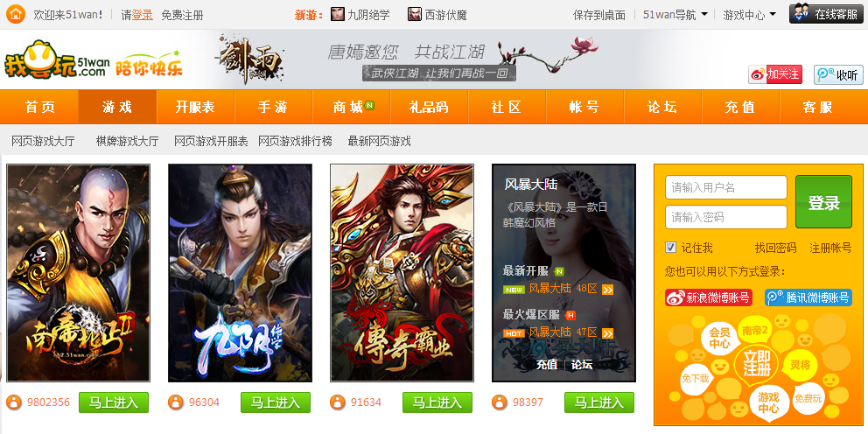This screenshot has height=434, width=868.
Task: Click the 请输入用户名 username field
Action: (725, 187)
